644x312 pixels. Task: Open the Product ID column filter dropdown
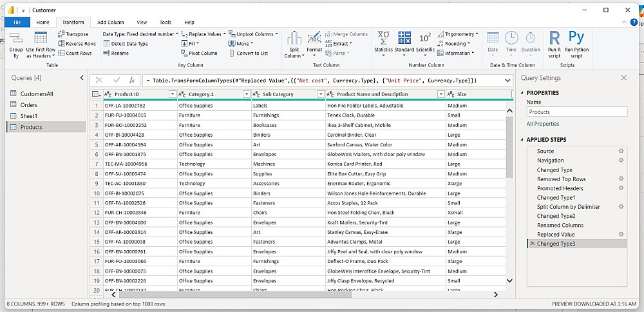[x=172, y=94]
